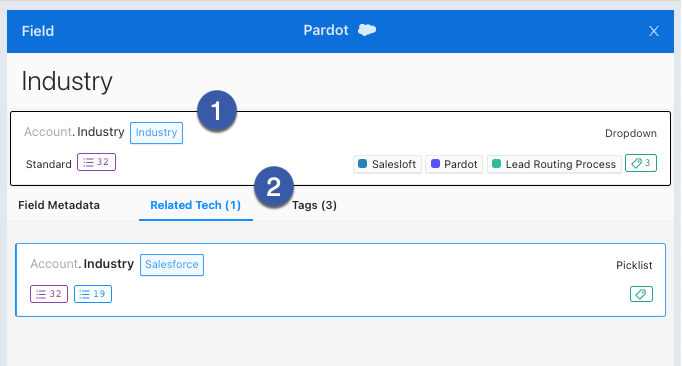The image size is (682, 366).
Task: Click the blue Industry label badge
Action: pyautogui.click(x=156, y=133)
